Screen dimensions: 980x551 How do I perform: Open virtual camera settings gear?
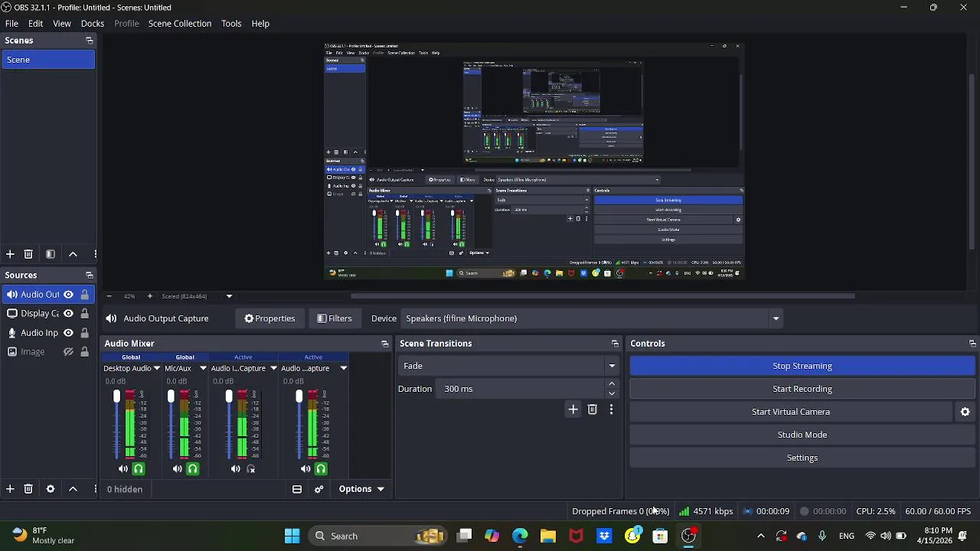pos(965,412)
